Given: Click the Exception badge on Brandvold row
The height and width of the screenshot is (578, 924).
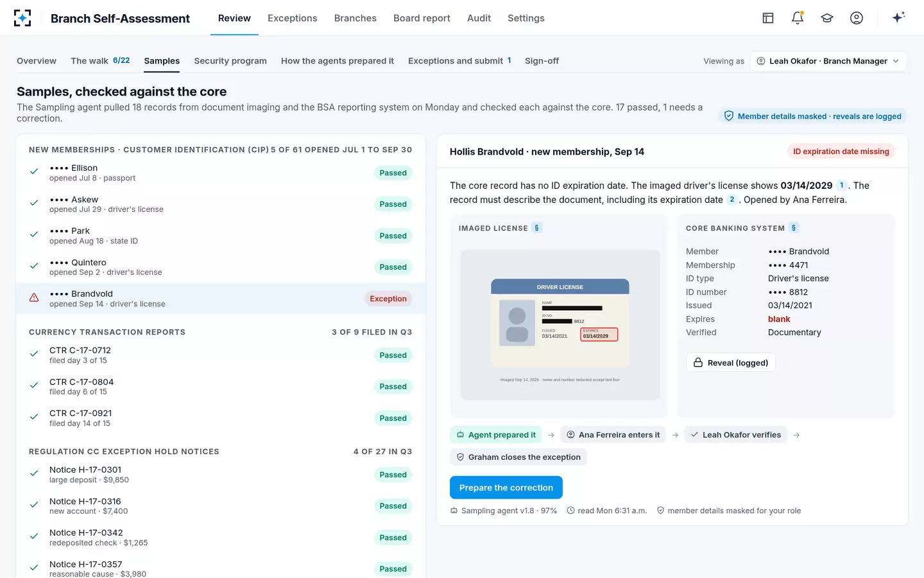Looking at the screenshot, I should click(388, 299).
